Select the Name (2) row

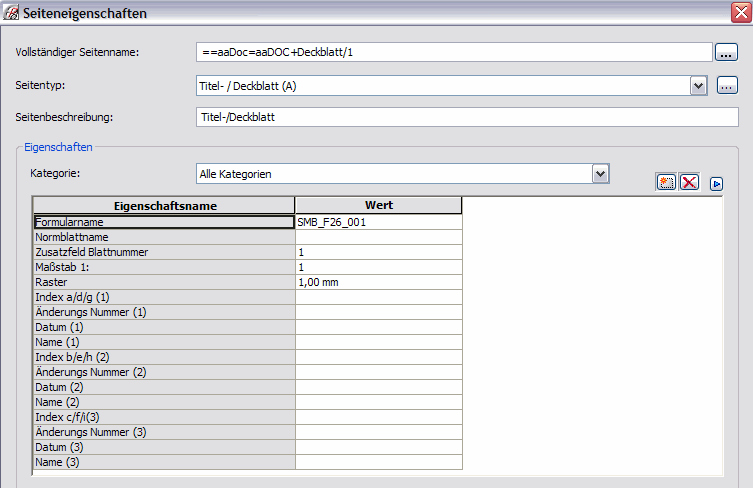click(164, 402)
